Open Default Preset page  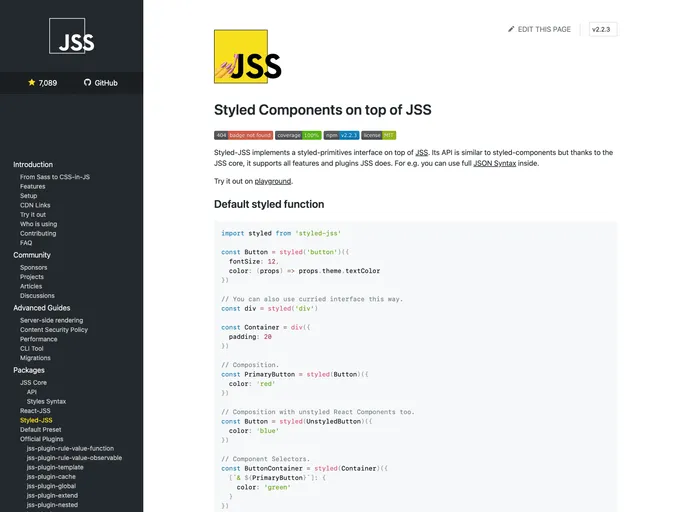(40, 430)
